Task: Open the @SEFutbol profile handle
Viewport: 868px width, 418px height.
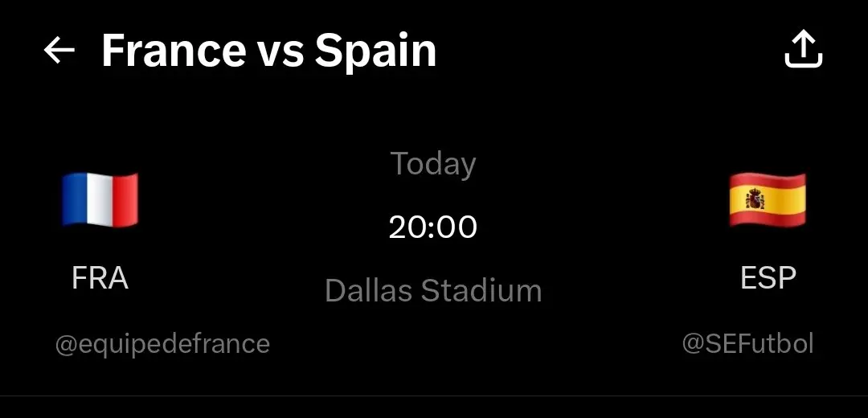Action: point(748,344)
